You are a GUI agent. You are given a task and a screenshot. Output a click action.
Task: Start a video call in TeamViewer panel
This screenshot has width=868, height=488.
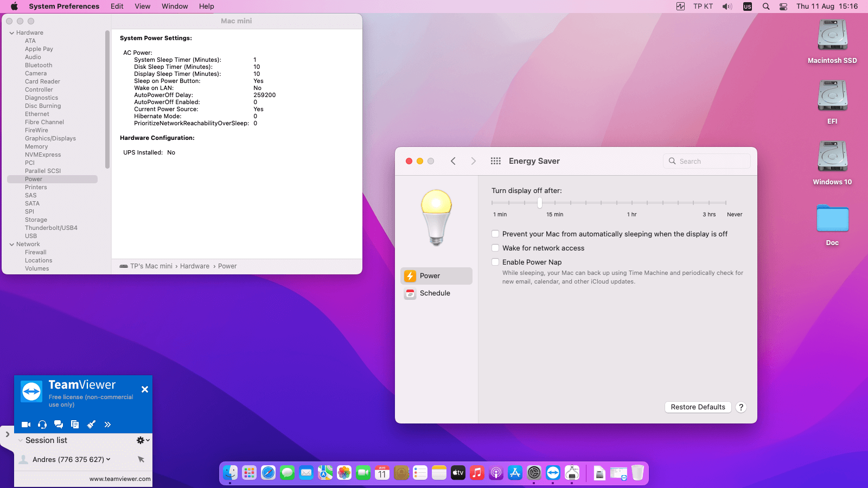26,425
